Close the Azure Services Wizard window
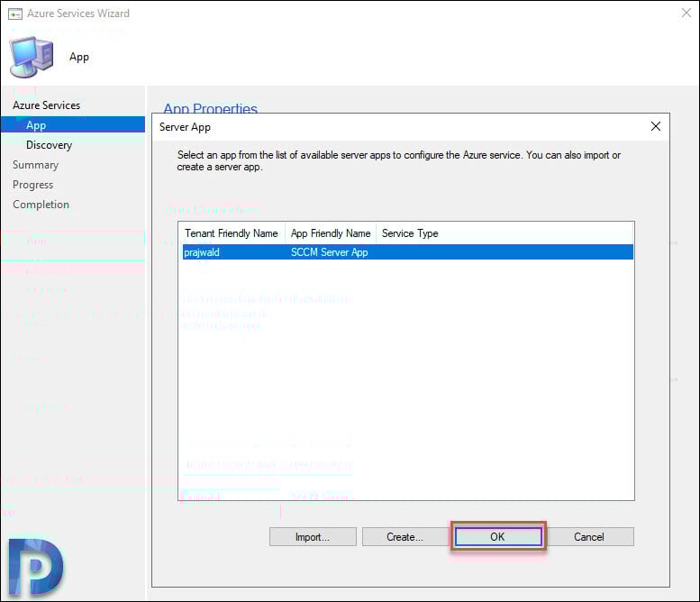The image size is (700, 602). coord(686,13)
